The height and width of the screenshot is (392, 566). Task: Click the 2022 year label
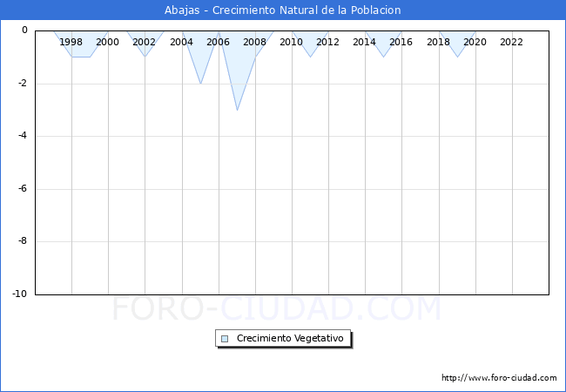point(511,42)
